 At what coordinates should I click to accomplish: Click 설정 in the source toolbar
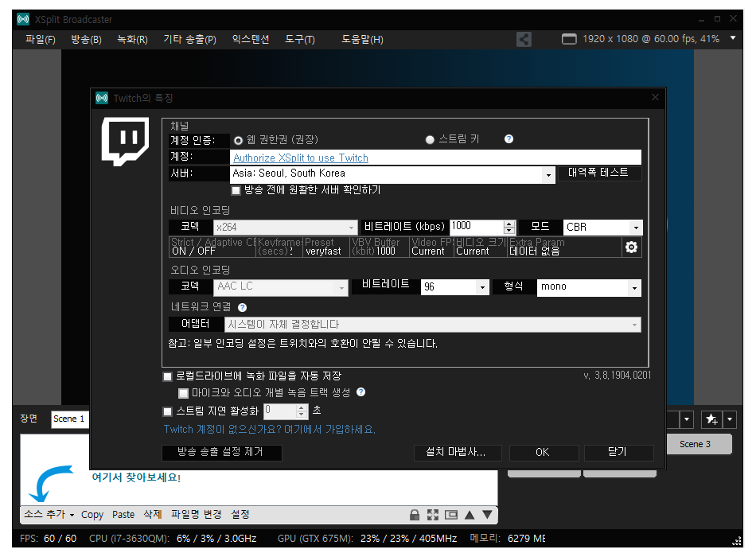pyautogui.click(x=240, y=515)
